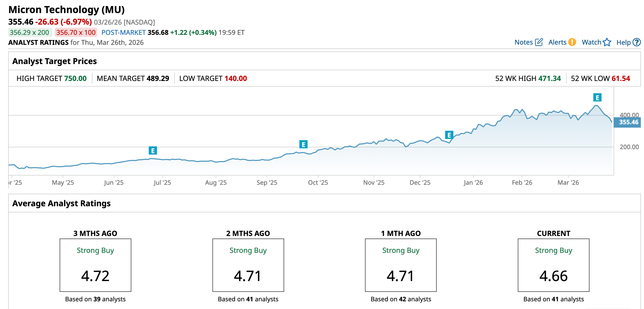Select the 3 MTHS AGO rating box
The height and width of the screenshot is (309, 644).
pyautogui.click(x=95, y=265)
